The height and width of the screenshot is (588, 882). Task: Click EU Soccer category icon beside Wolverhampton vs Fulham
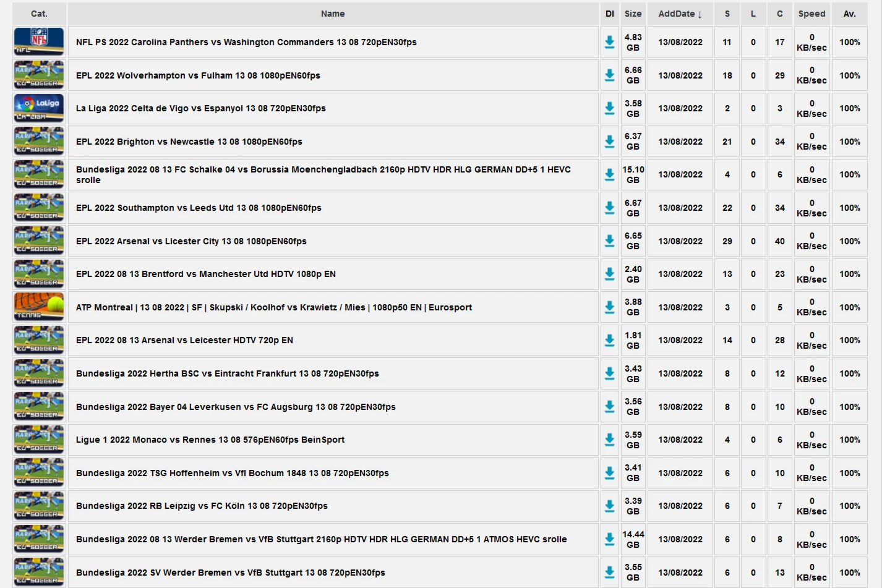(39, 75)
